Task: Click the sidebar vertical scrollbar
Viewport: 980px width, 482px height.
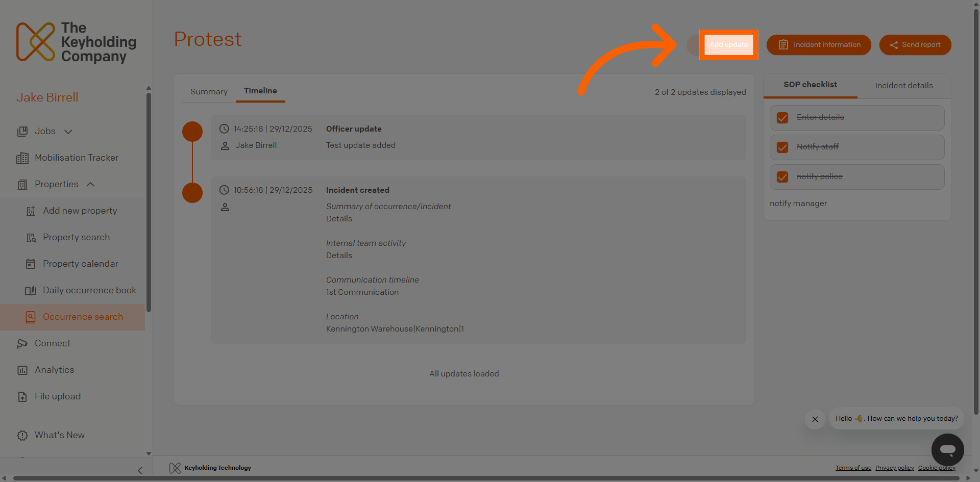Action: (149, 202)
